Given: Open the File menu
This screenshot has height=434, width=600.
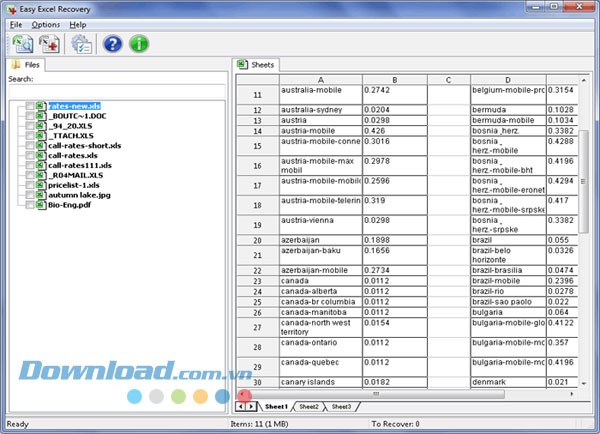Looking at the screenshot, I should click(16, 24).
